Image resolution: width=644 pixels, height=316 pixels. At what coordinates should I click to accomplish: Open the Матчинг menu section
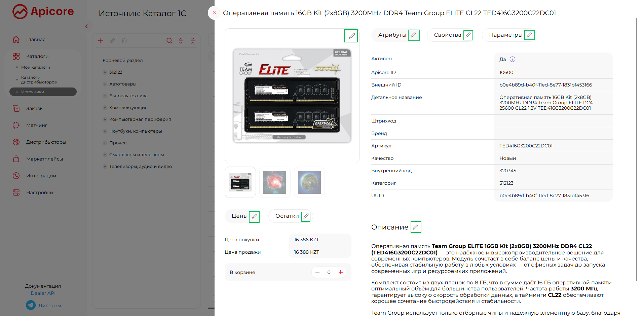pos(37,125)
